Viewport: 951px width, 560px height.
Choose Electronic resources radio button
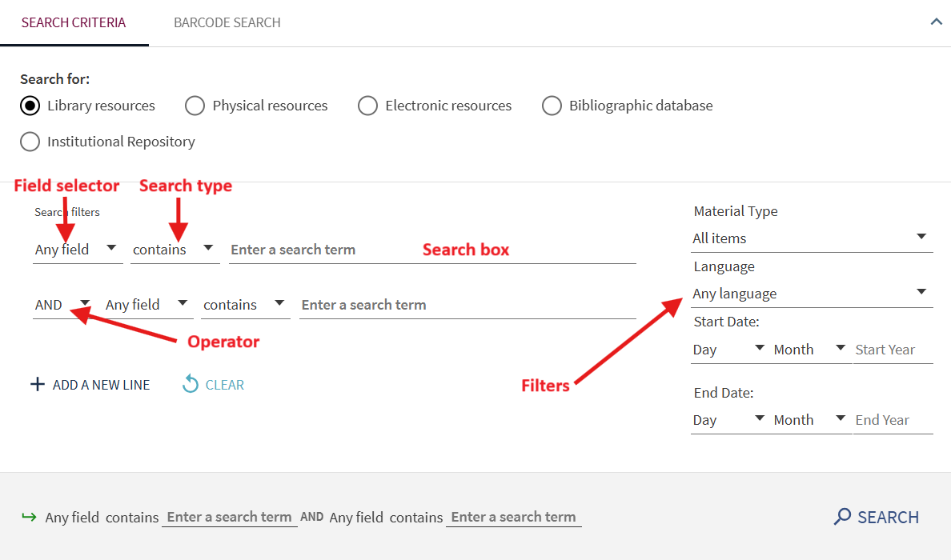tap(367, 106)
